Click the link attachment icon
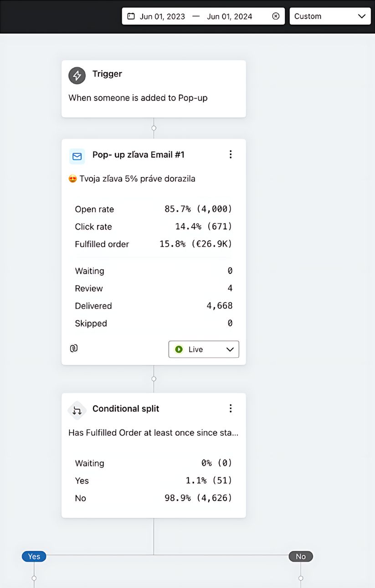The image size is (375, 588). (x=74, y=348)
